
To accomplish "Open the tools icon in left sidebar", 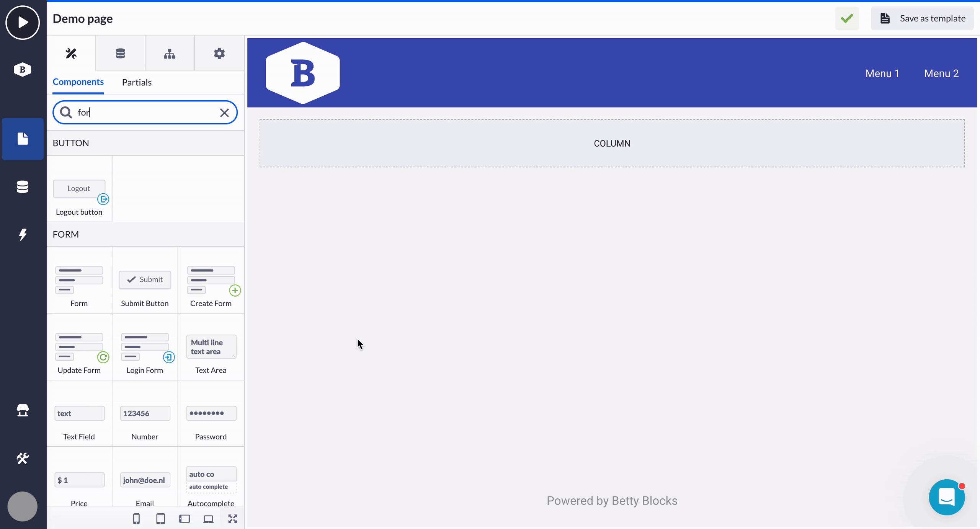I will pyautogui.click(x=23, y=458).
